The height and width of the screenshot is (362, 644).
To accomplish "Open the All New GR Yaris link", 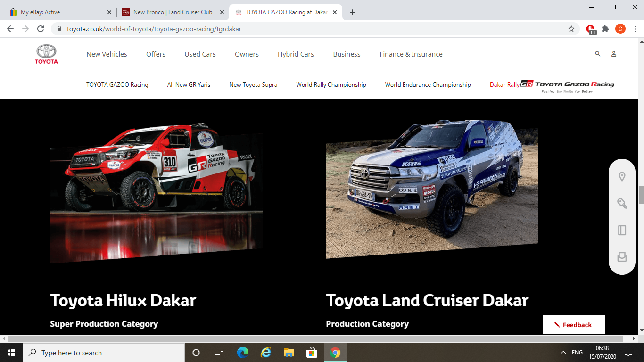I will tap(189, 85).
